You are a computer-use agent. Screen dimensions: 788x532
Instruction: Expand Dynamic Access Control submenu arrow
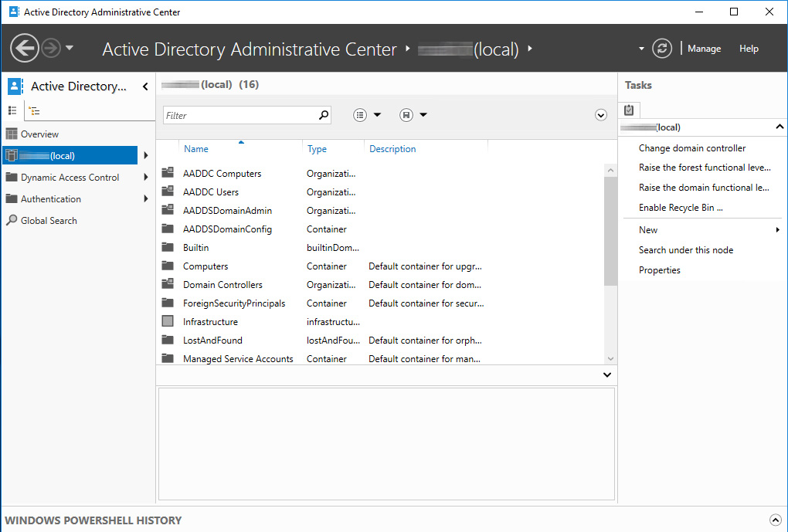point(146,177)
